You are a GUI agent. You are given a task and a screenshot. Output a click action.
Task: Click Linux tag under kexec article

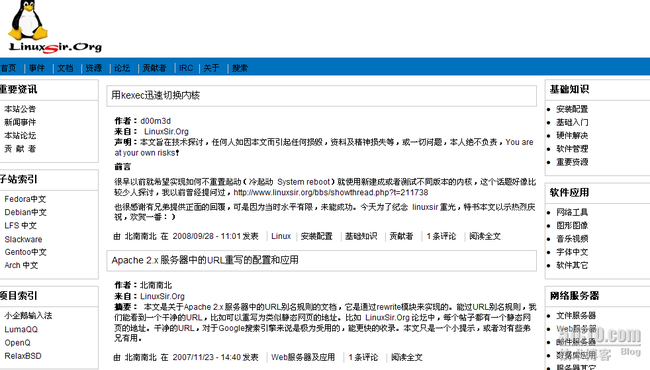281,236
